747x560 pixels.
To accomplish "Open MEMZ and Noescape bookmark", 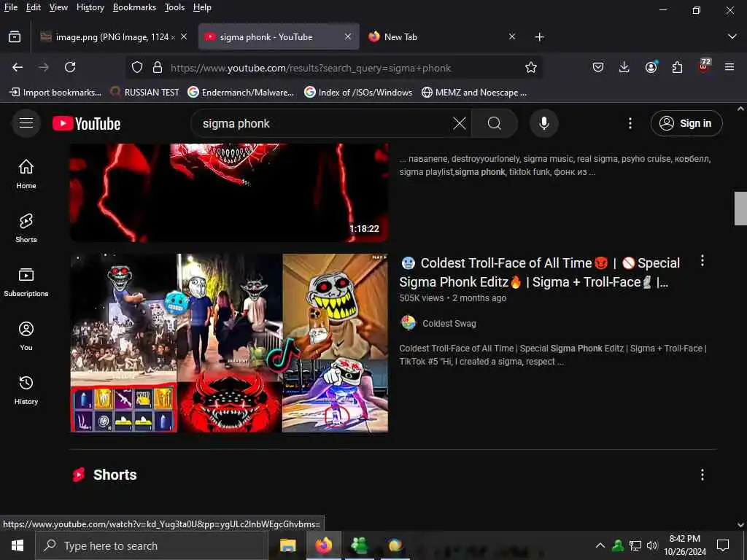I will (x=474, y=93).
